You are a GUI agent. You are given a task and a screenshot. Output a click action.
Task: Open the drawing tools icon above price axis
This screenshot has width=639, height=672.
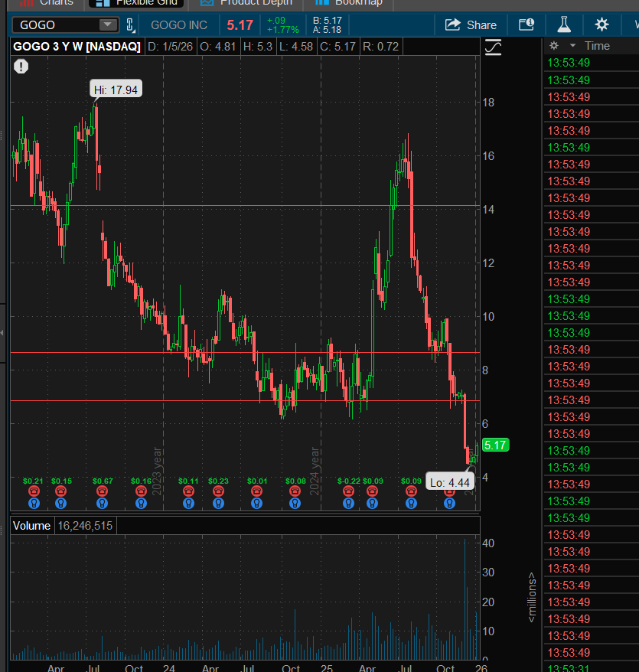[493, 47]
